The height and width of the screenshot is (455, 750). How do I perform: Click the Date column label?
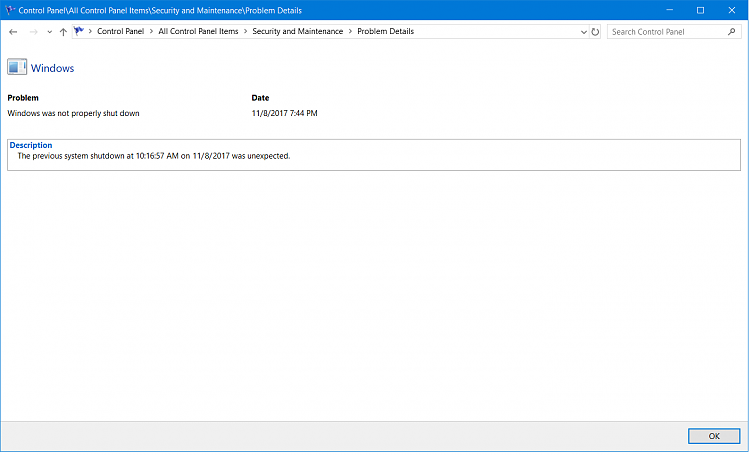260,98
